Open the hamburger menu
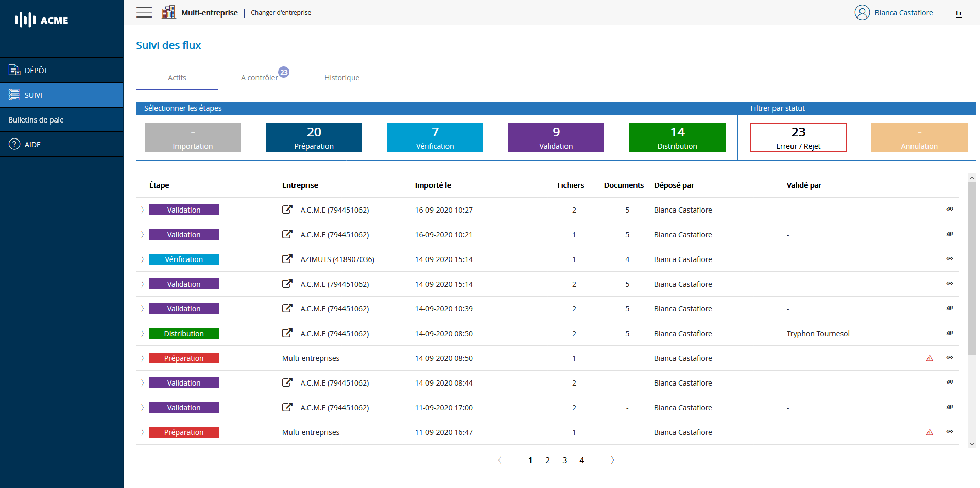This screenshot has width=980, height=488. (x=144, y=12)
